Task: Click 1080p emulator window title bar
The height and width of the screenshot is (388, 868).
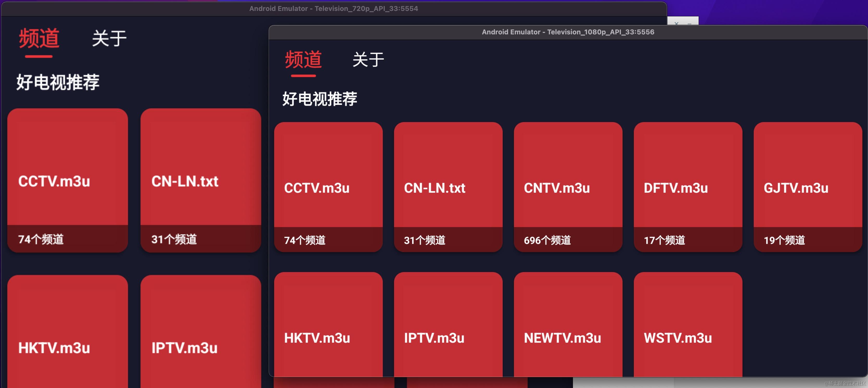Action: click(x=568, y=32)
